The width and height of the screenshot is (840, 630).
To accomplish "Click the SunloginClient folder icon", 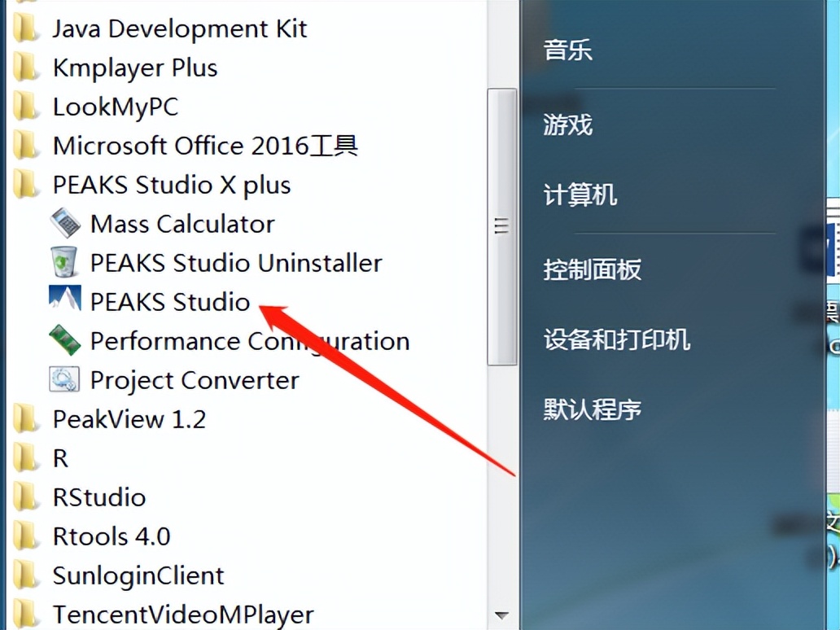I will [x=27, y=575].
